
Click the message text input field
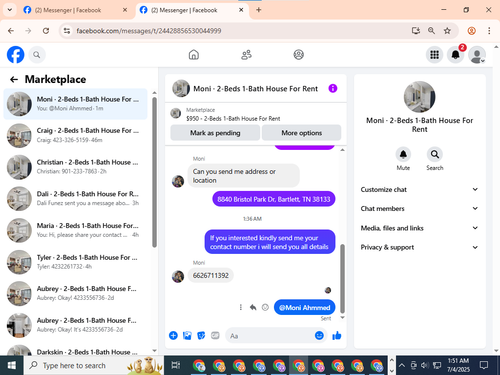pyautogui.click(x=270, y=336)
